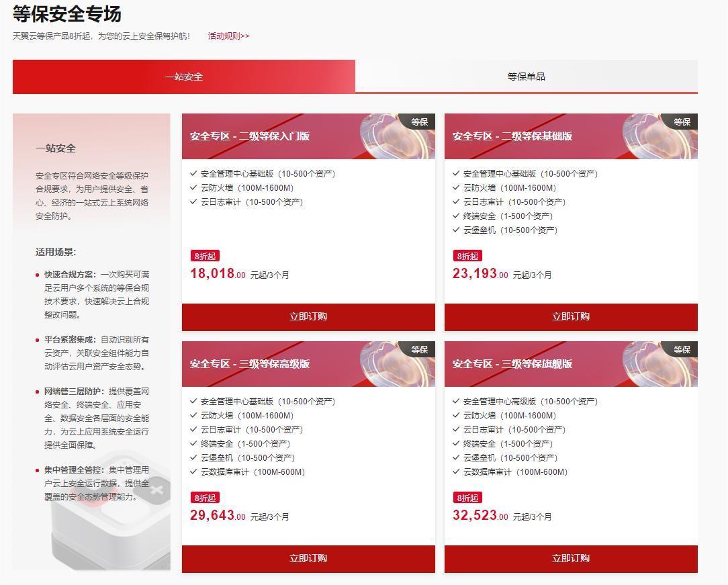The height and width of the screenshot is (585, 728).
Task: Click 等保 badge on 三级等保旗舰版 card
Action: click(682, 349)
